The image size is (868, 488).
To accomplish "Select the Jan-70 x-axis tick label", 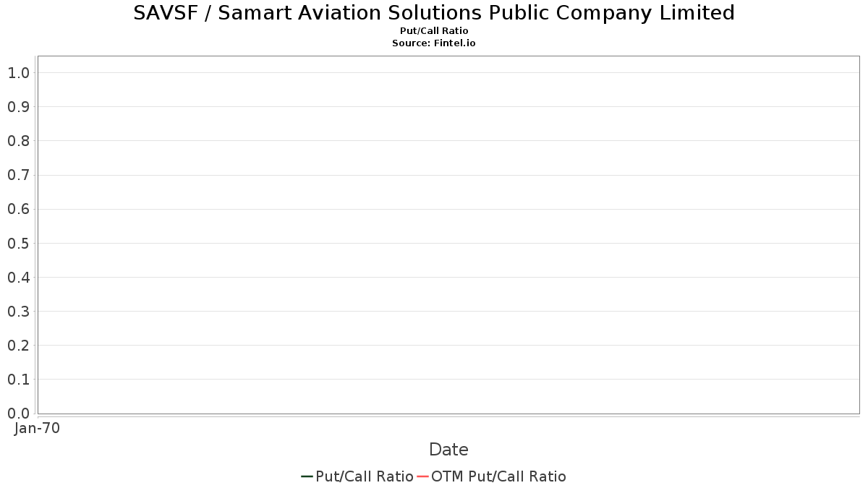I will tap(37, 428).
